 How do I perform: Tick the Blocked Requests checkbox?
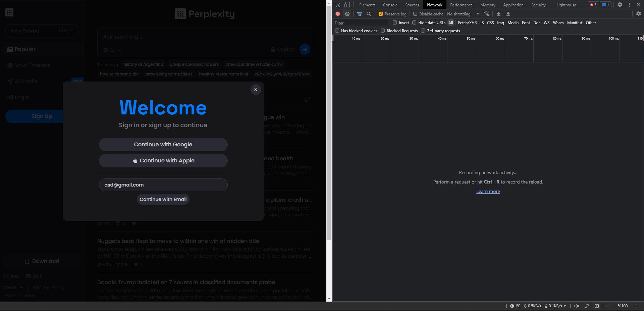(383, 31)
